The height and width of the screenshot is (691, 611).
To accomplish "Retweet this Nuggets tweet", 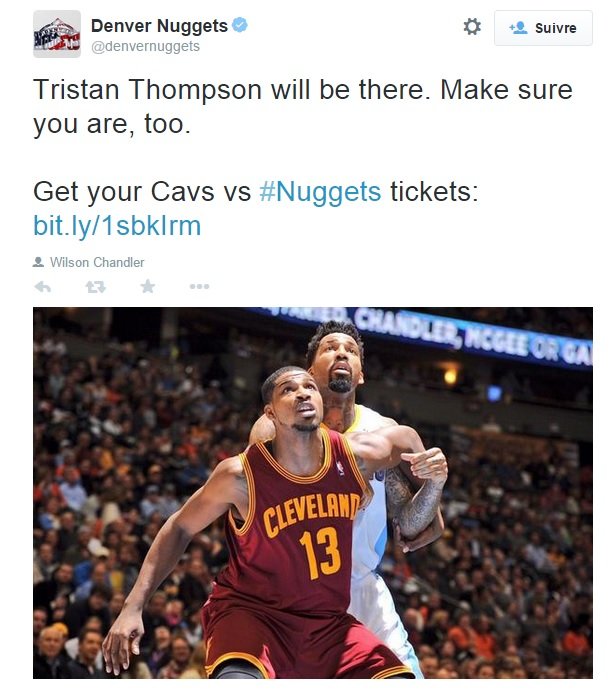I will [x=96, y=287].
